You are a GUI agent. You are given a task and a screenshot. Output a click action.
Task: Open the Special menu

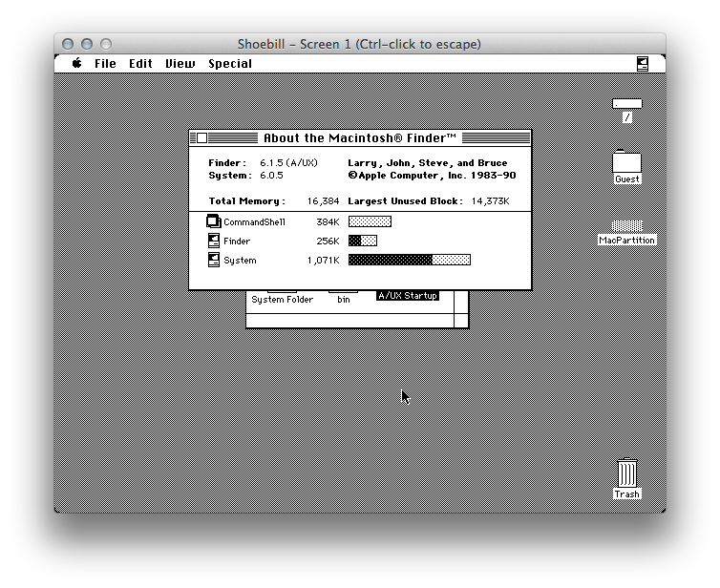(x=230, y=64)
